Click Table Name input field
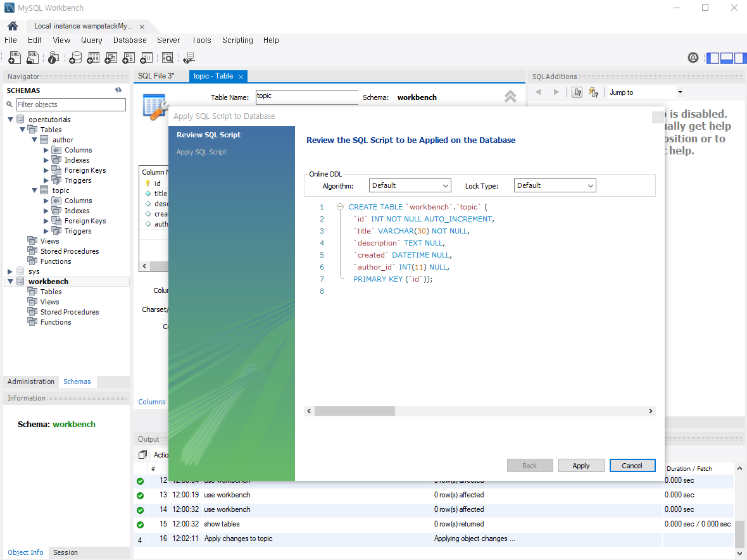The width and height of the screenshot is (747, 560). 307,97
